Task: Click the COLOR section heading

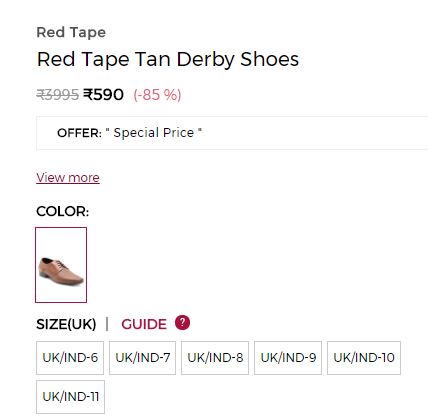Action: [63, 211]
